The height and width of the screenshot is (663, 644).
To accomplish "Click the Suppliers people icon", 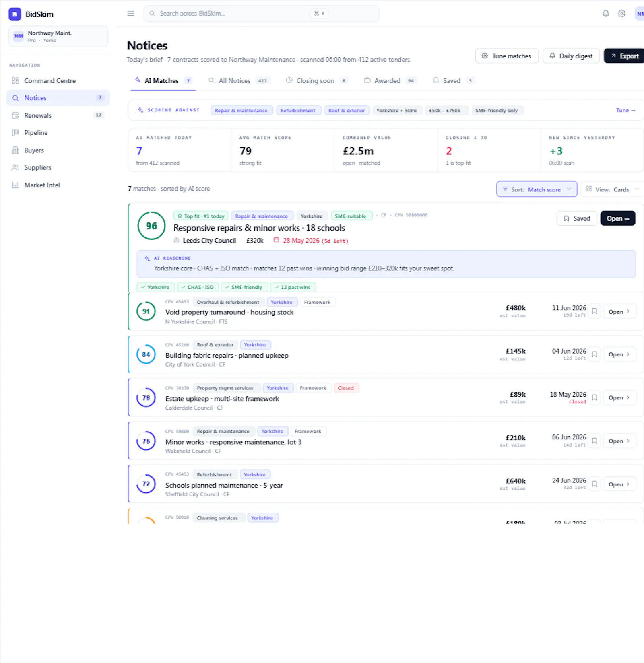I will click(x=15, y=167).
